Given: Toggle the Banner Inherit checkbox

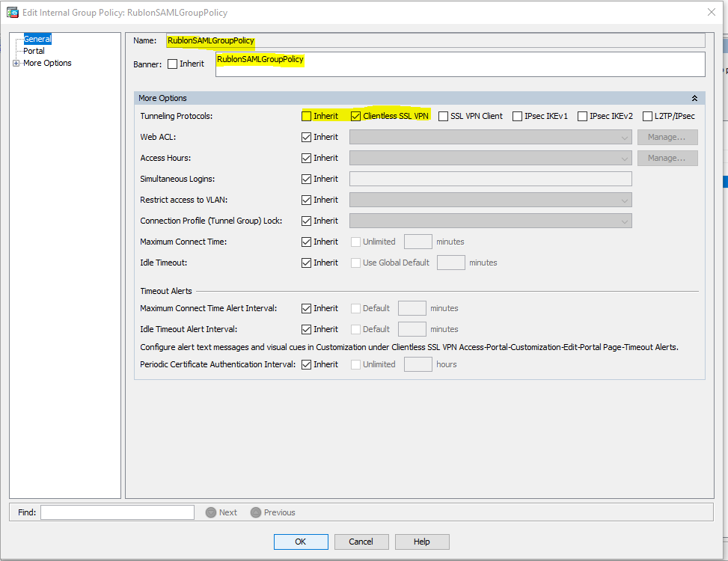Looking at the screenshot, I should click(x=173, y=64).
